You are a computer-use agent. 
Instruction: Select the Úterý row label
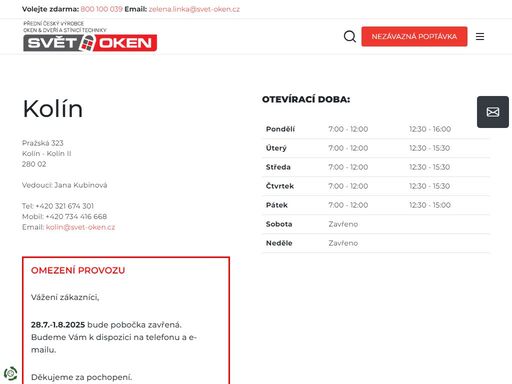(276, 148)
